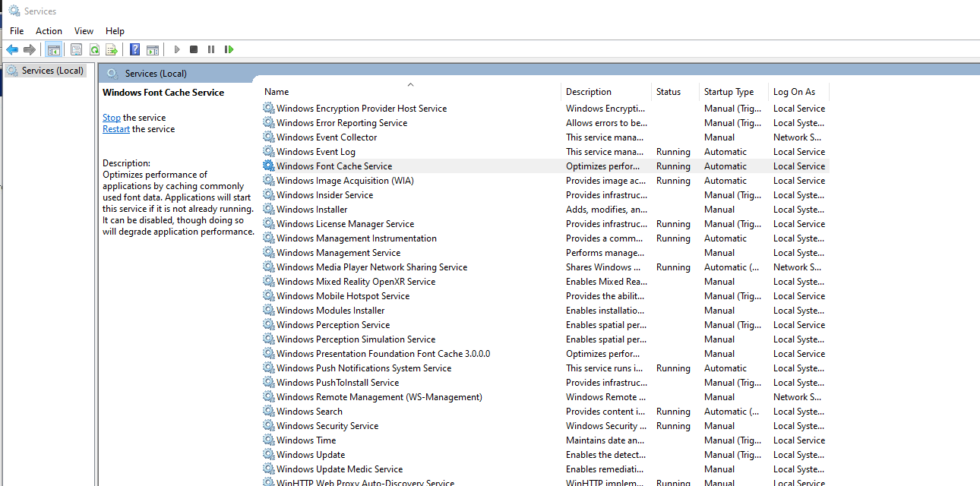980x486 pixels.
Task: Open the File menu
Action: click(17, 31)
